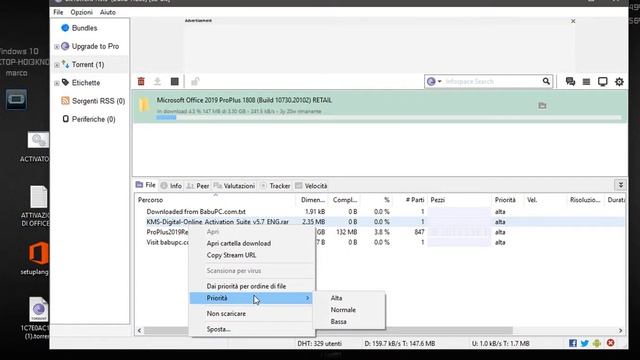Choose Apri cartella download from context menu

click(239, 243)
